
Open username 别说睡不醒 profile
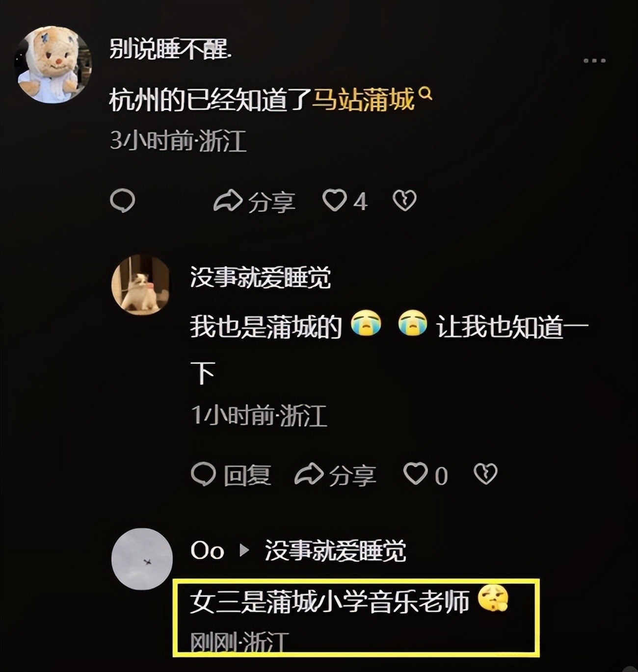[x=170, y=50]
